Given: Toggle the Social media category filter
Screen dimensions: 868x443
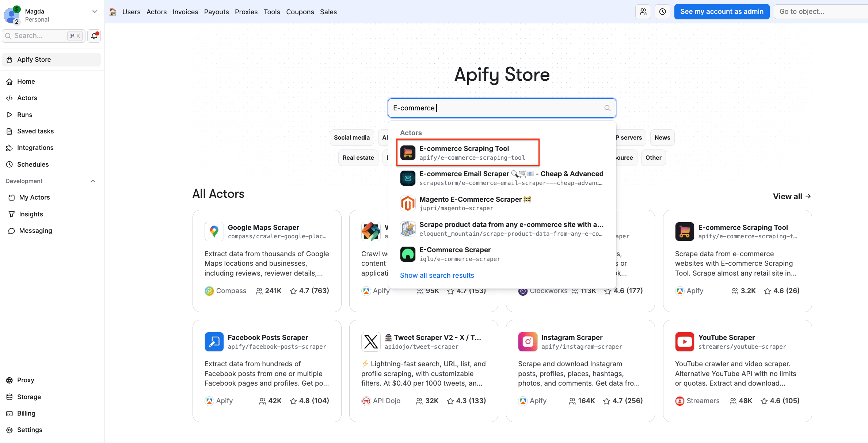Looking at the screenshot, I should (x=351, y=137).
